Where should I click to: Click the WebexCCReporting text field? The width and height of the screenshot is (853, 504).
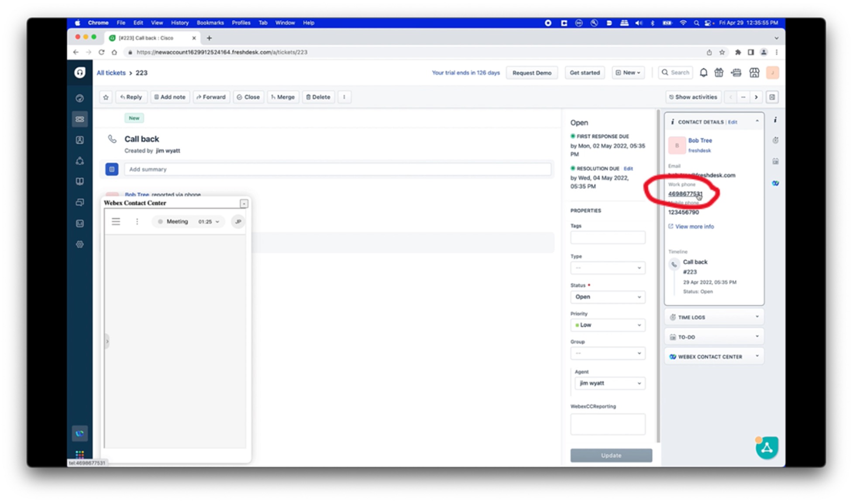608,424
